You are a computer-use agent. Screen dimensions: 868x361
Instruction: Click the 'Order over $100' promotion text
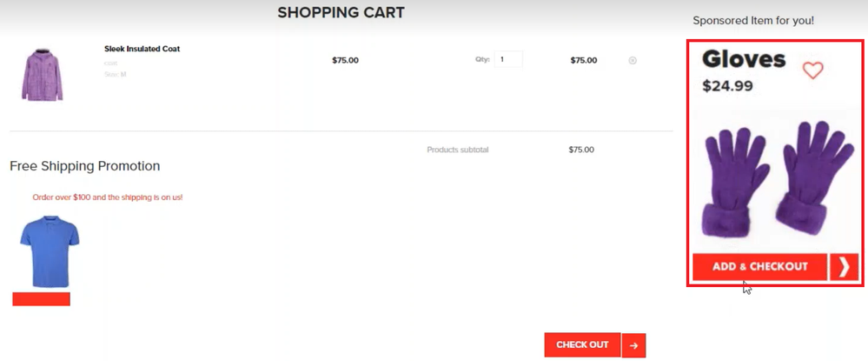(x=108, y=197)
